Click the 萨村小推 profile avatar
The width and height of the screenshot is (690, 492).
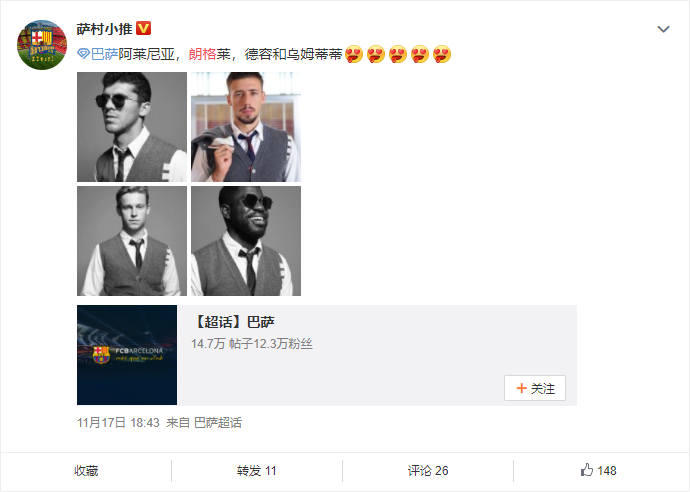pos(42,44)
